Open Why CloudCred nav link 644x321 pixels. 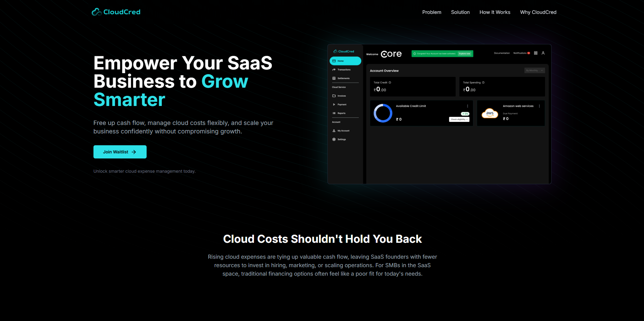(x=538, y=12)
